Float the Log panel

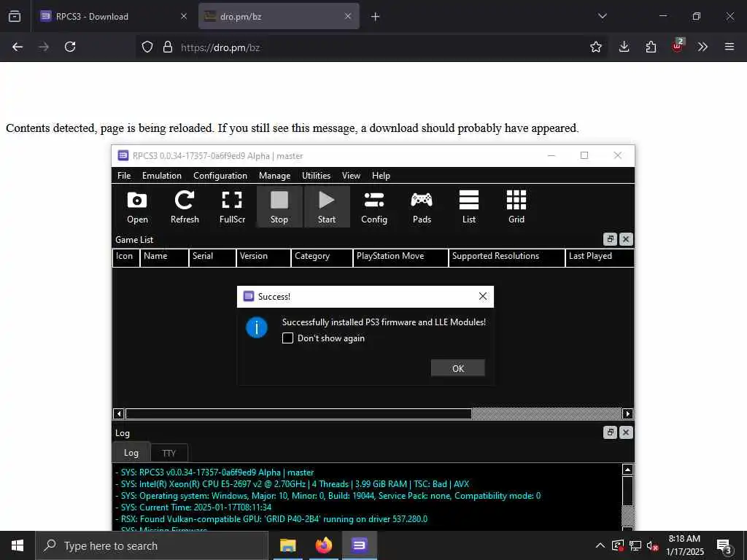610,432
